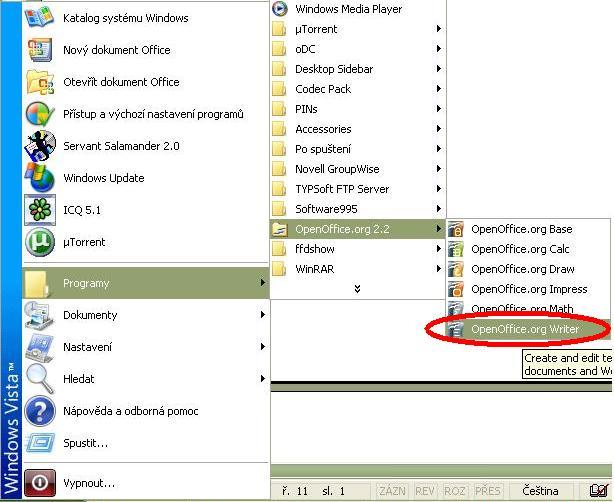Click the 'OpenOffice.org Base' label

point(522,229)
